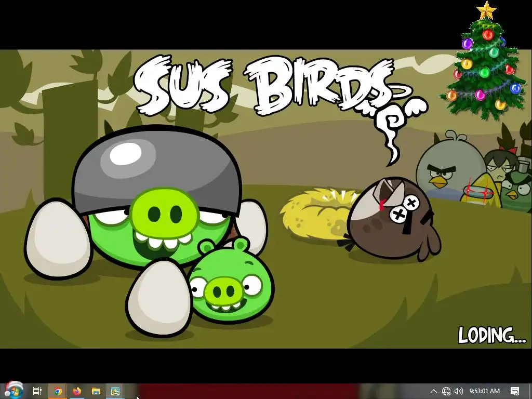
Task: Open the network status tray icon
Action: point(446,391)
